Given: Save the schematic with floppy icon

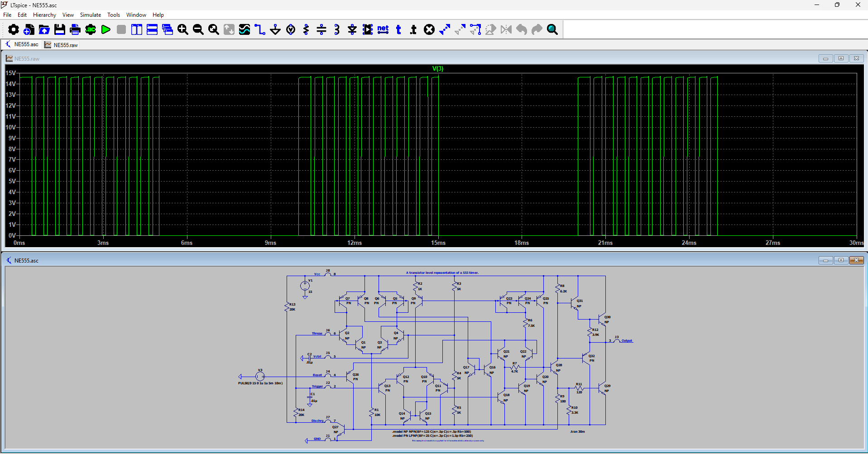Looking at the screenshot, I should pyautogui.click(x=60, y=30).
